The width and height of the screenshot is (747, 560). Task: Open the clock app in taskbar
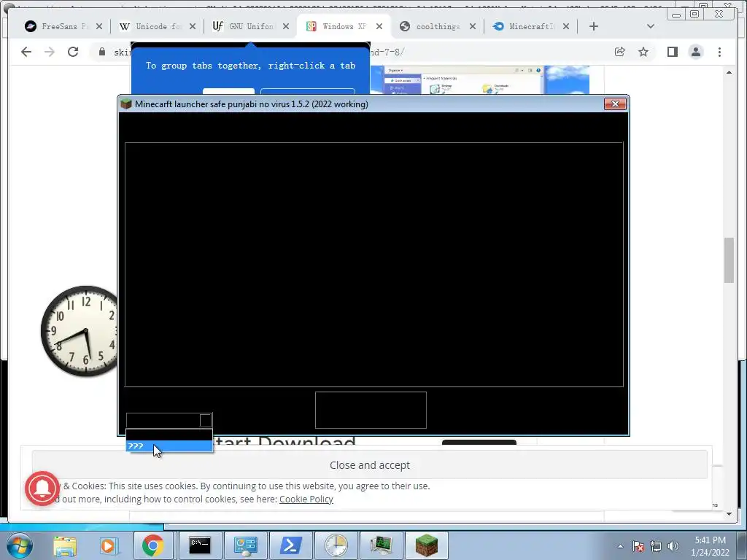pos(336,545)
